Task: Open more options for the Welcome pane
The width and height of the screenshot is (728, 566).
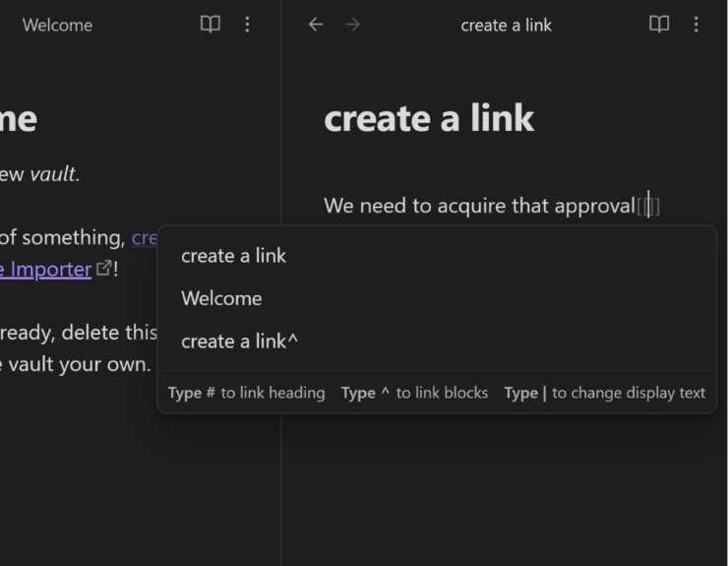Action: 247,25
